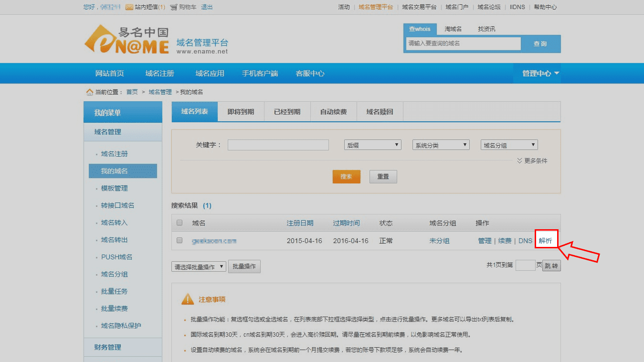Open the 域名论坛 top link
Screen dimensions: 644x362
click(x=489, y=7)
